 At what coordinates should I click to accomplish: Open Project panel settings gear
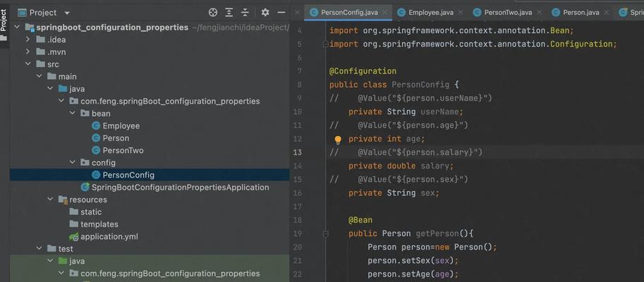[265, 13]
